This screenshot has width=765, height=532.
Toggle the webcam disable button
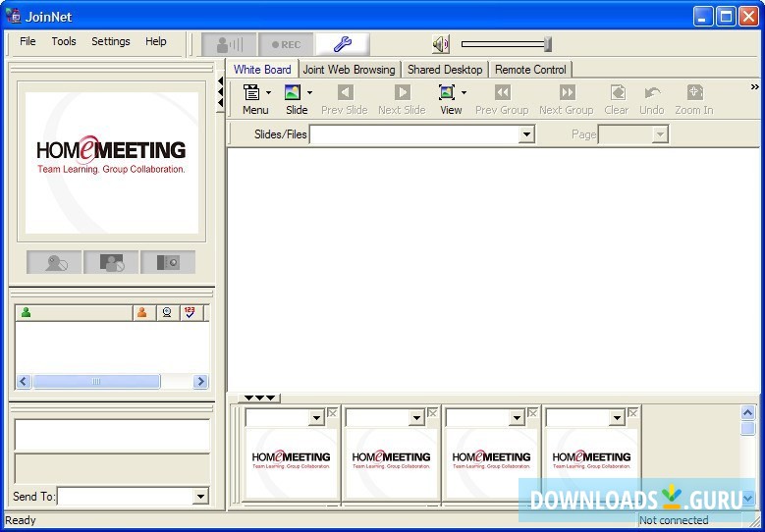54,262
